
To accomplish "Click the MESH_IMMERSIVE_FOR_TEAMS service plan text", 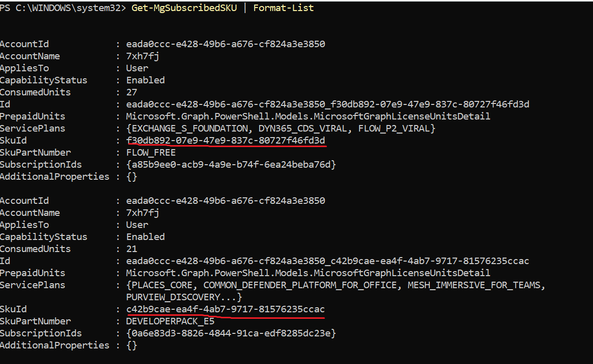I will [477, 285].
